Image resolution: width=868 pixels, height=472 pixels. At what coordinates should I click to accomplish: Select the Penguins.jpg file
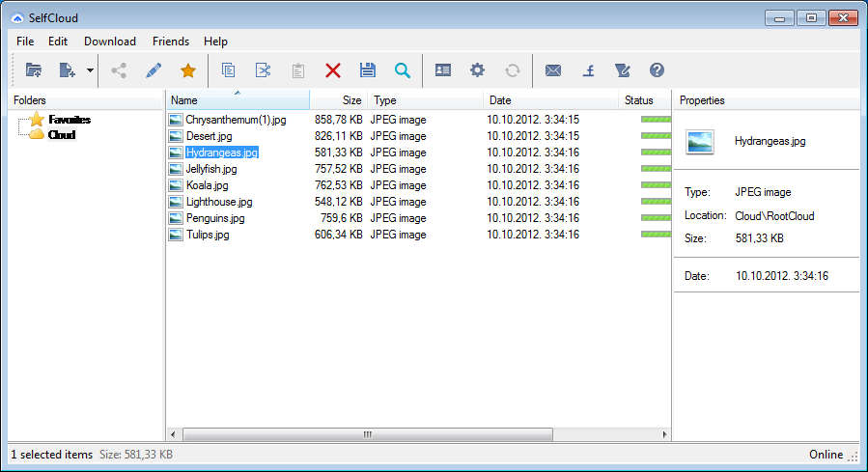coord(215,218)
